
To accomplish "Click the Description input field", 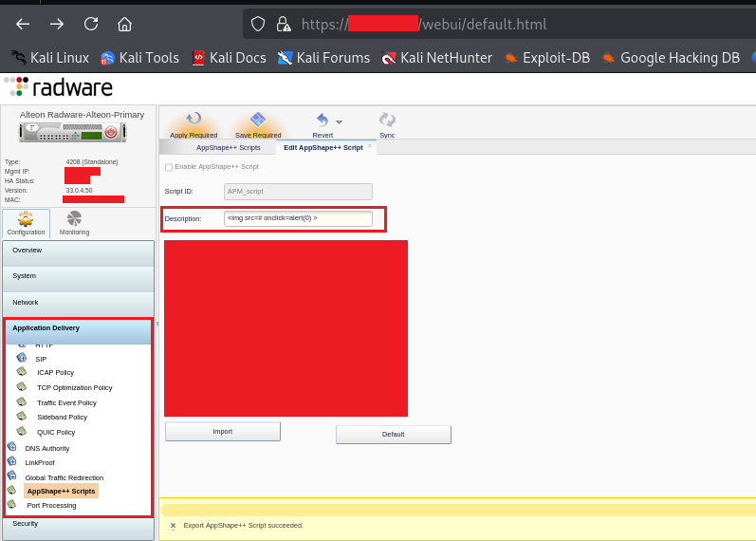I will [298, 218].
